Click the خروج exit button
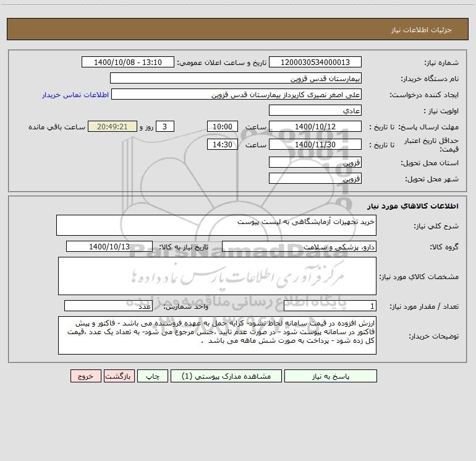Image resolution: width=476 pixels, height=461 pixels. (85, 376)
